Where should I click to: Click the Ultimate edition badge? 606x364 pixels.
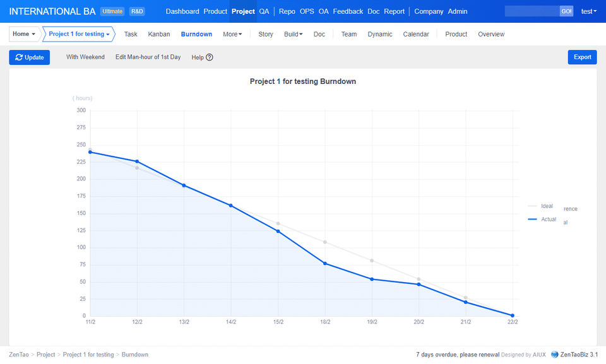coord(112,11)
